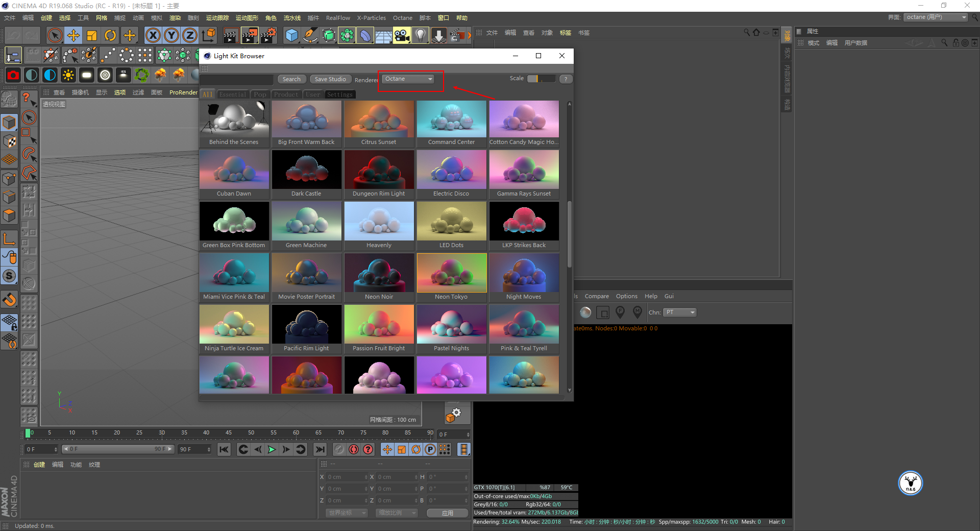
Task: Click the 应用 apply button
Action: (x=448, y=513)
